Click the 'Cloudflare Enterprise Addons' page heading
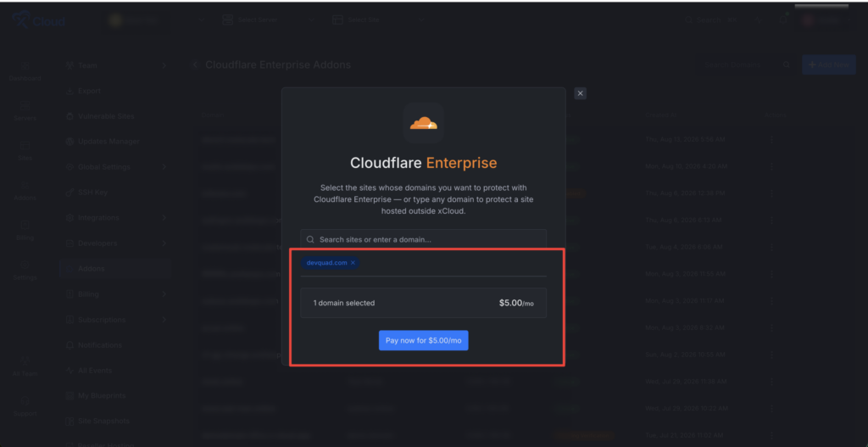This screenshot has width=868, height=447. tap(278, 64)
